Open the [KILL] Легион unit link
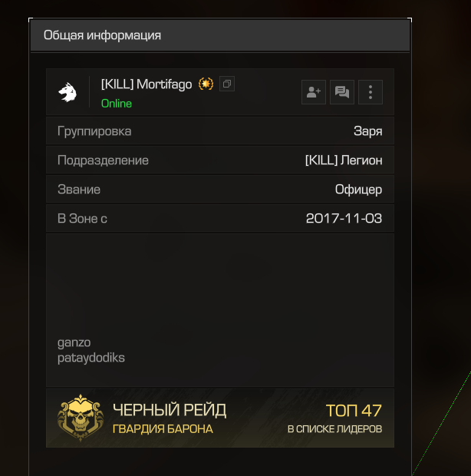 click(344, 160)
